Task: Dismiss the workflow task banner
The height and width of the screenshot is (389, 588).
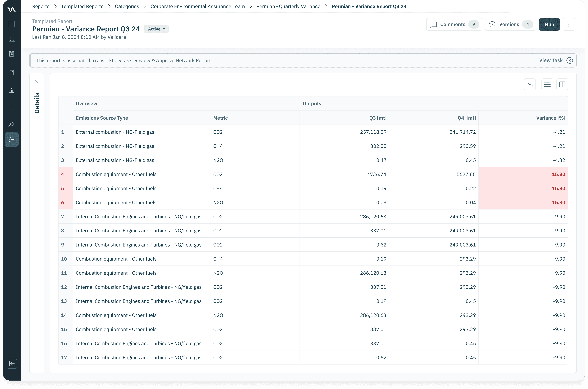Action: 570,60
